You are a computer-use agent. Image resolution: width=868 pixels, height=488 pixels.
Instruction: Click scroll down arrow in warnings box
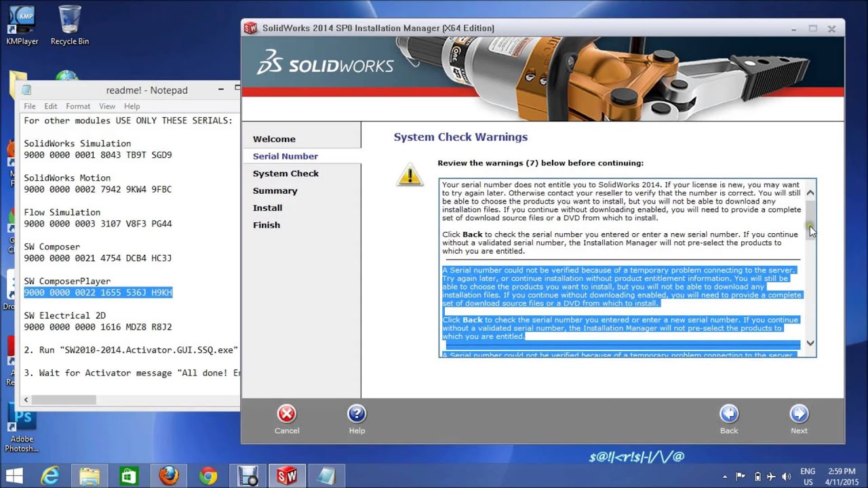(810, 343)
